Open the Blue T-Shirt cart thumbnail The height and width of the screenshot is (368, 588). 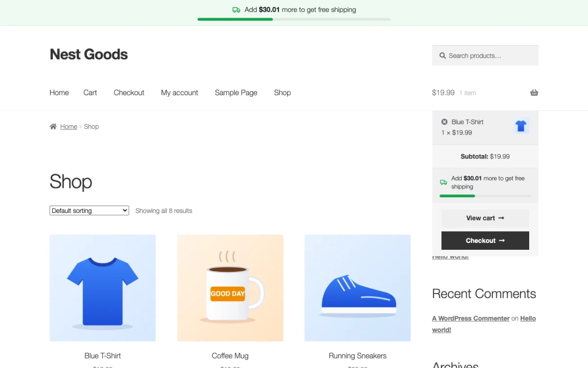(521, 127)
